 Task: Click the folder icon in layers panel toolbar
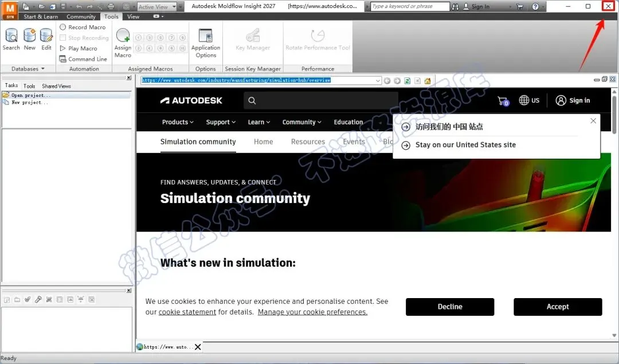click(x=17, y=300)
